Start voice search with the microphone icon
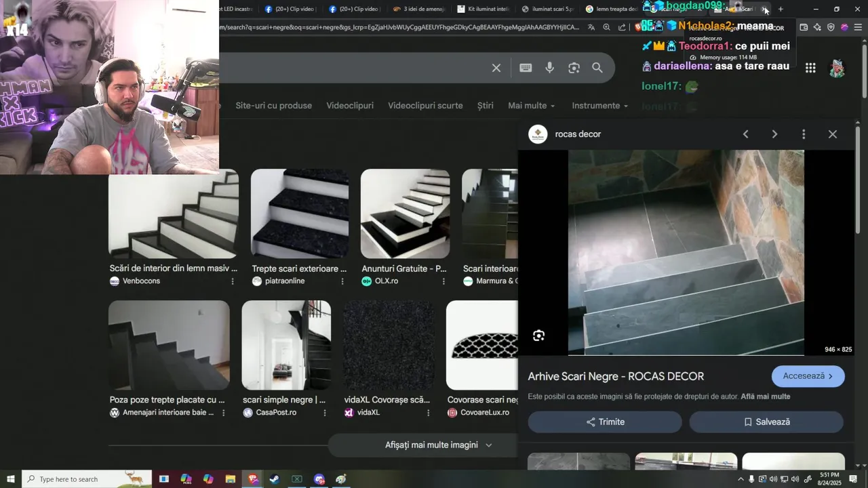The image size is (868, 488). pos(550,68)
